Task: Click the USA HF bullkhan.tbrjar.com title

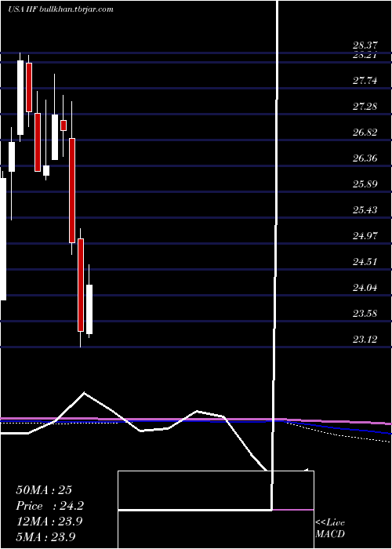Action: click(60, 9)
